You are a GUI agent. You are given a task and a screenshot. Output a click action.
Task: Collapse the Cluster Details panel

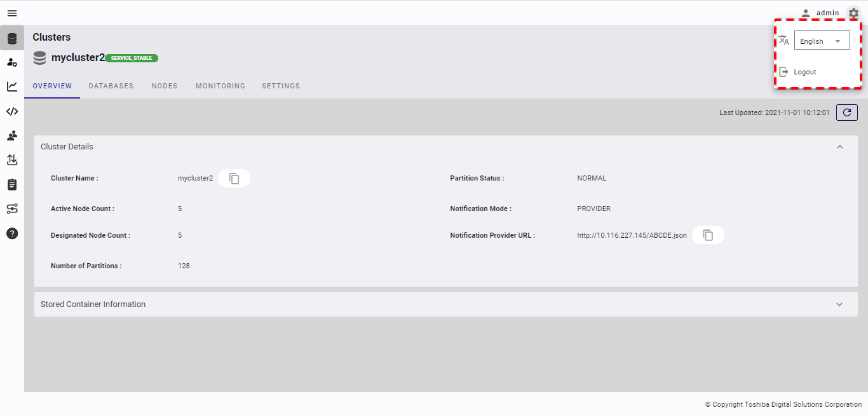click(x=839, y=147)
